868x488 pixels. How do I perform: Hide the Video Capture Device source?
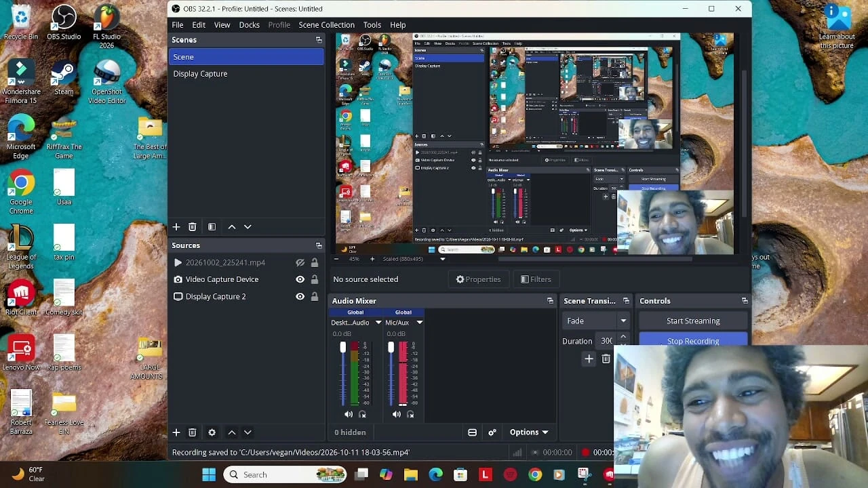coord(300,279)
